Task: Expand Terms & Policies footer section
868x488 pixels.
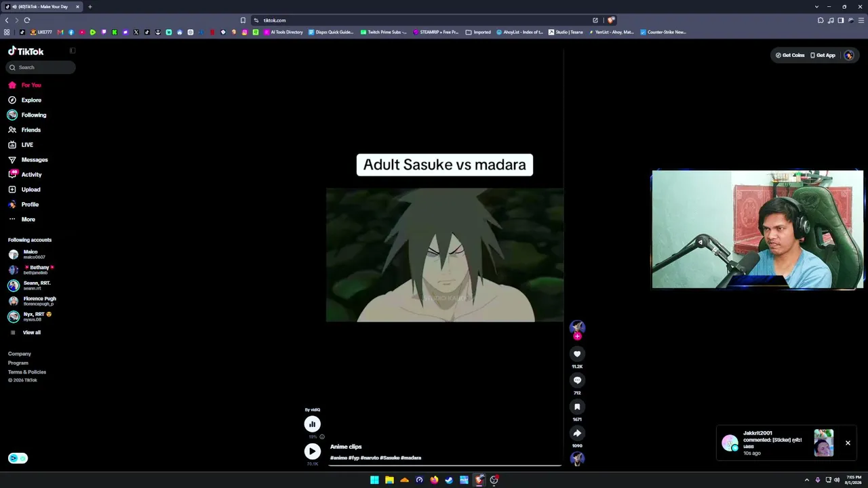Action: (27, 372)
